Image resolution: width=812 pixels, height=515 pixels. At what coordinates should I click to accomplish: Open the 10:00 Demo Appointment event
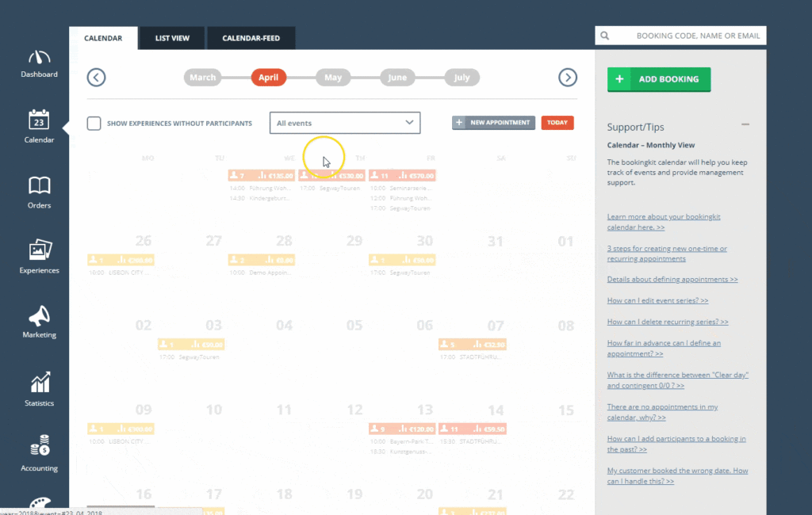tap(262, 273)
